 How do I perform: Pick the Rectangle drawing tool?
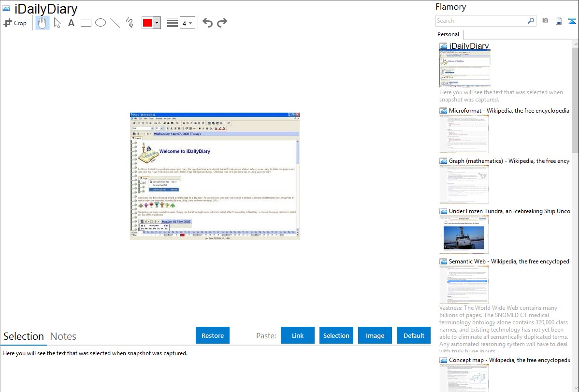(86, 23)
